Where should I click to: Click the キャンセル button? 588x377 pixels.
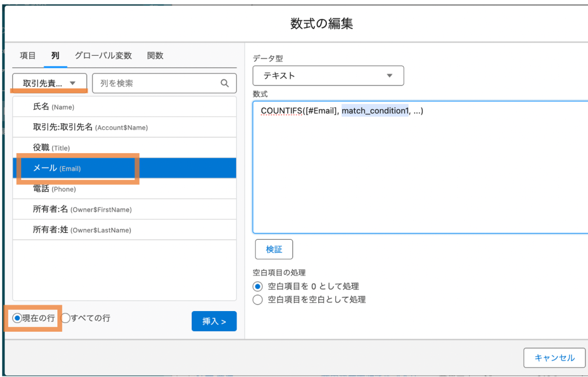(554, 357)
